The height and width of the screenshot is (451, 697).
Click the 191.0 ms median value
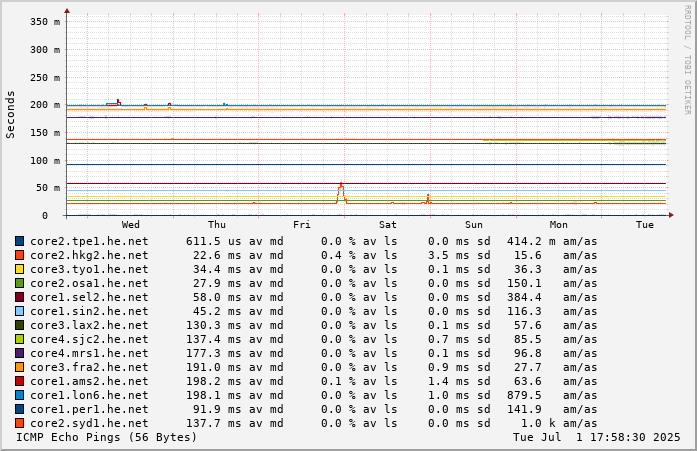point(213,367)
